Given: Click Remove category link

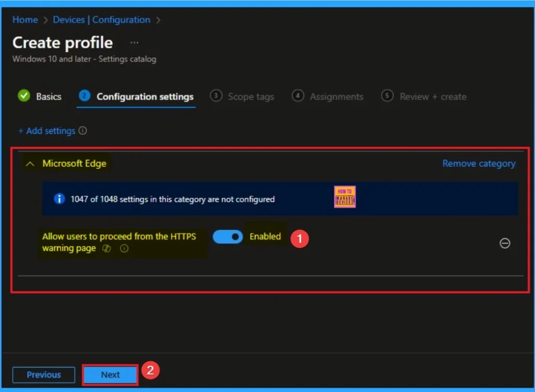Looking at the screenshot, I should 479,163.
